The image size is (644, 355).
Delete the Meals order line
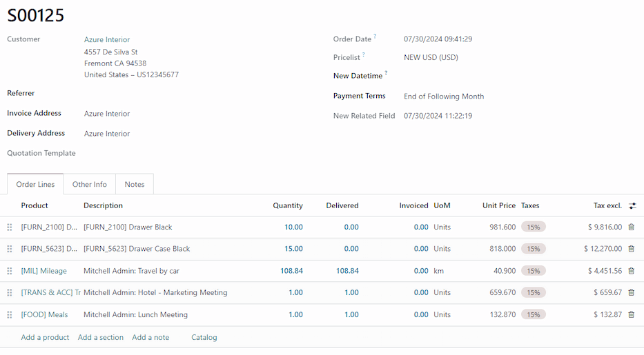tap(631, 314)
